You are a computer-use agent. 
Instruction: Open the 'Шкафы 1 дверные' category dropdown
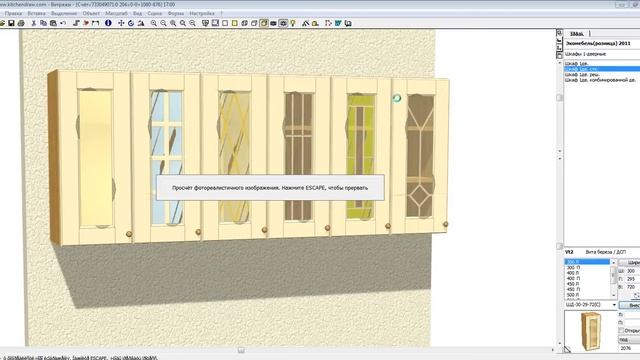(602, 54)
